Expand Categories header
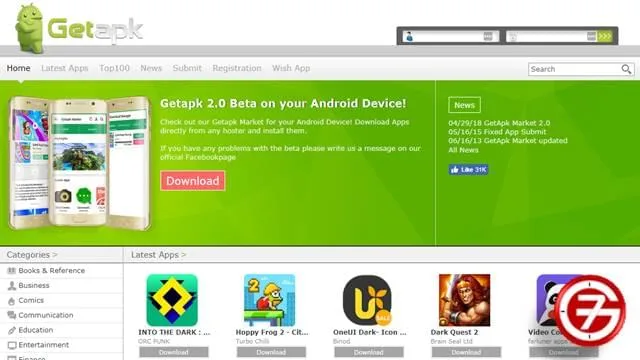Viewport: 640px width, 360px height. point(32,255)
